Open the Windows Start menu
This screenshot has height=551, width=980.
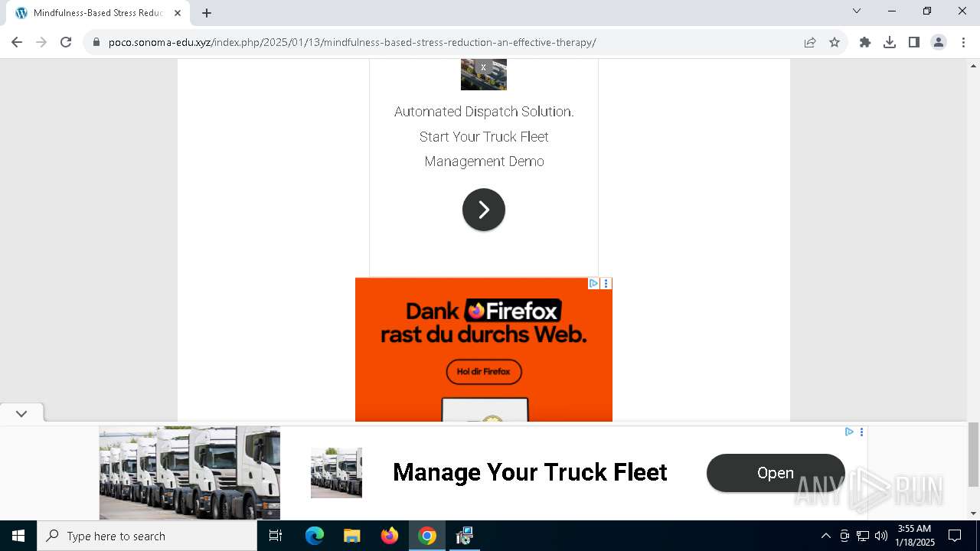(18, 536)
